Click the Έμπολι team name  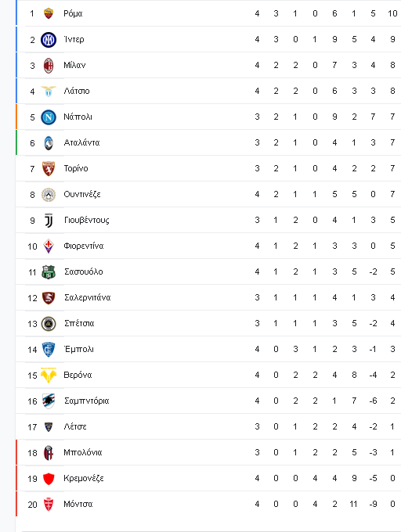[79, 349]
